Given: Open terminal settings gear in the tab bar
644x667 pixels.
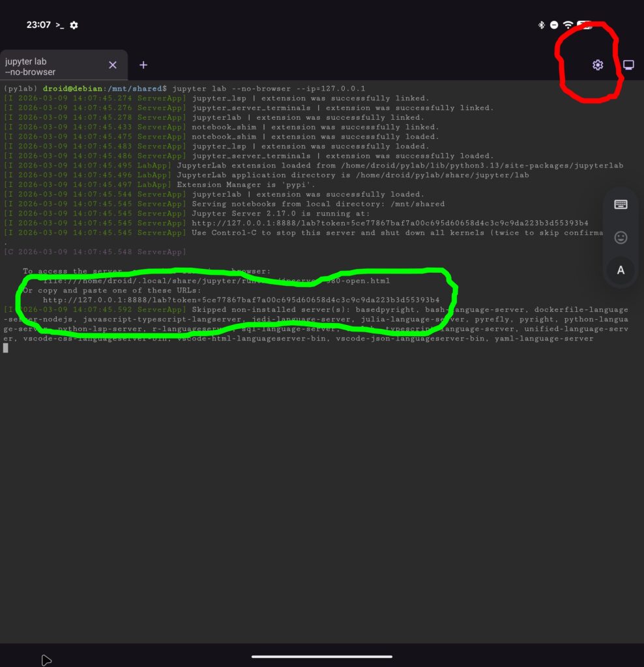Looking at the screenshot, I should tap(598, 65).
